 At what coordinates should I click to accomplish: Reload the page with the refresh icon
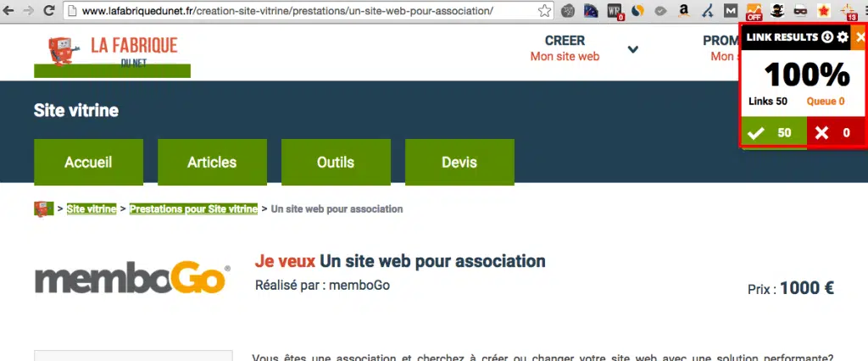pos(48,10)
